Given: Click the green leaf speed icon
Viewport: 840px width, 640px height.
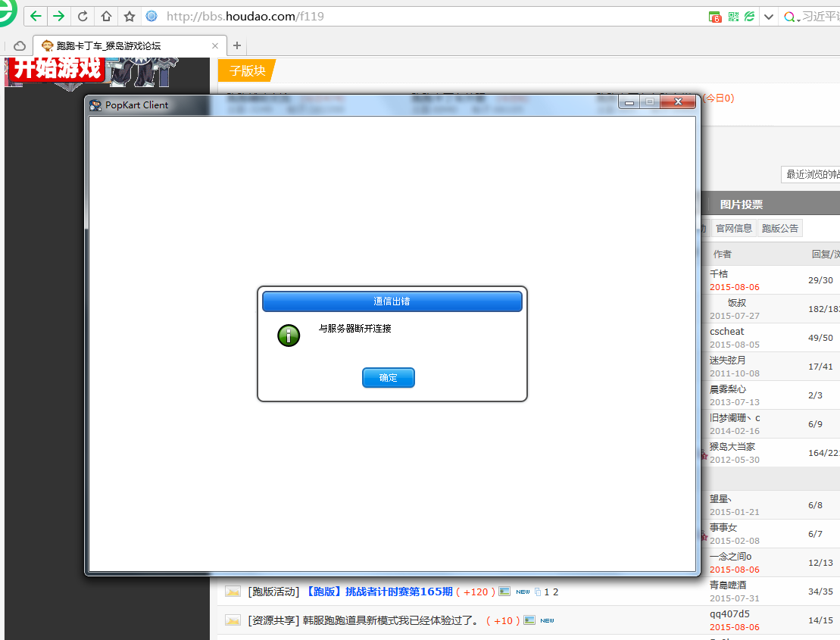Looking at the screenshot, I should (x=749, y=17).
